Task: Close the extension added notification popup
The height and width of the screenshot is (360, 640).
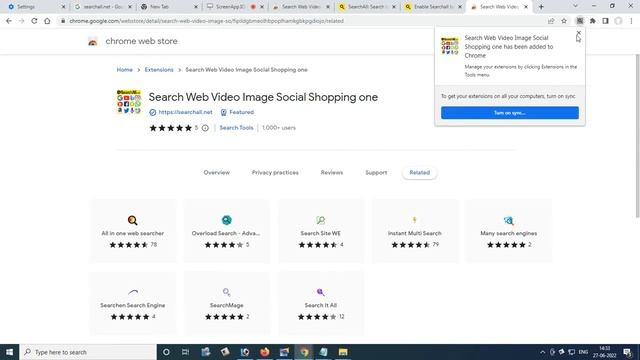Action: [x=578, y=33]
